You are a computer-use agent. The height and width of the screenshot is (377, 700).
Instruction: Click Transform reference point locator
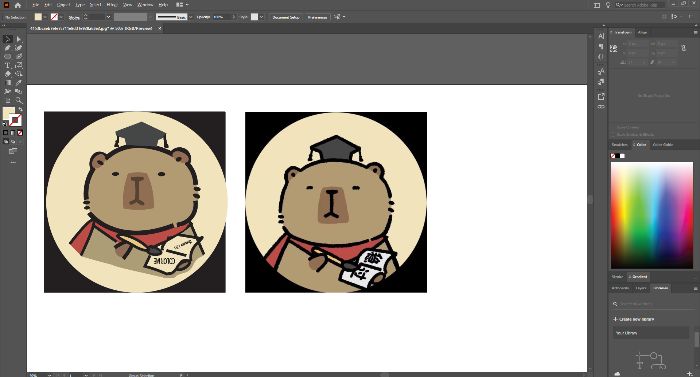click(614, 49)
